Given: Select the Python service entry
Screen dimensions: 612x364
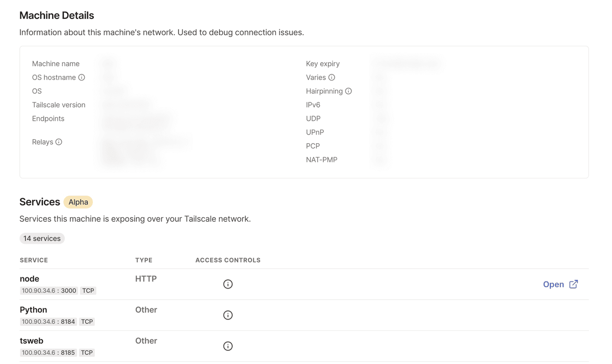Looking at the screenshot, I should click(x=33, y=310).
